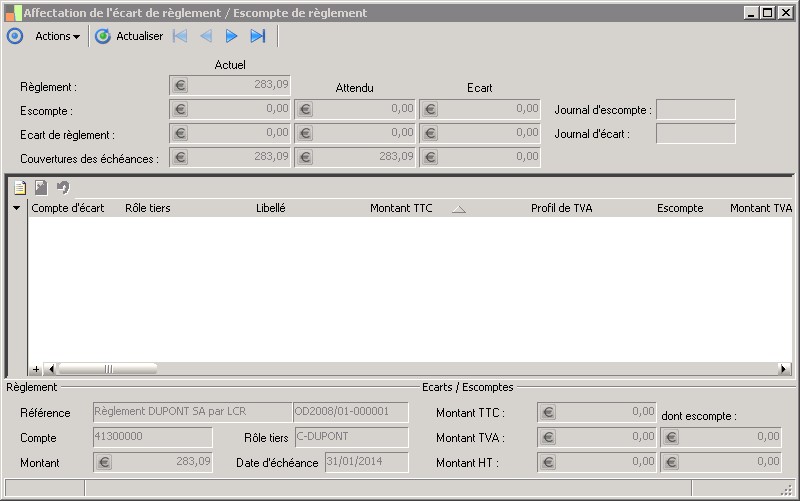Click the plus button at grid bottom-left

(x=37, y=369)
